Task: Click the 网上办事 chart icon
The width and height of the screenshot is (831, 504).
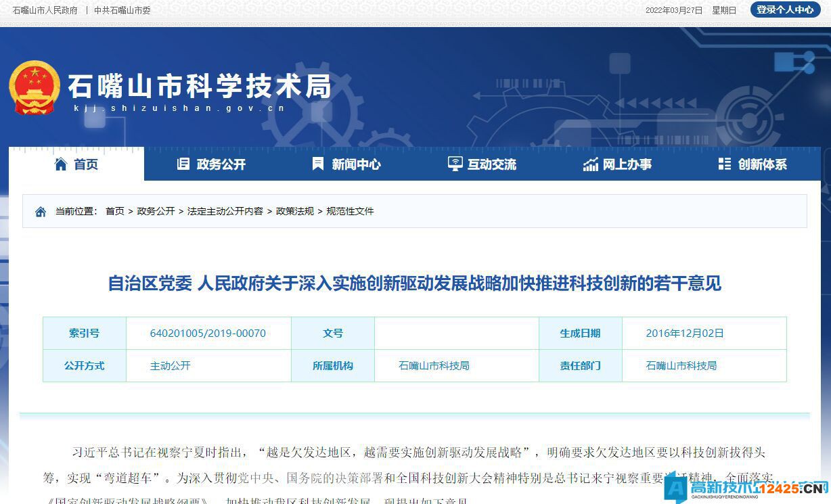Action: pyautogui.click(x=590, y=164)
